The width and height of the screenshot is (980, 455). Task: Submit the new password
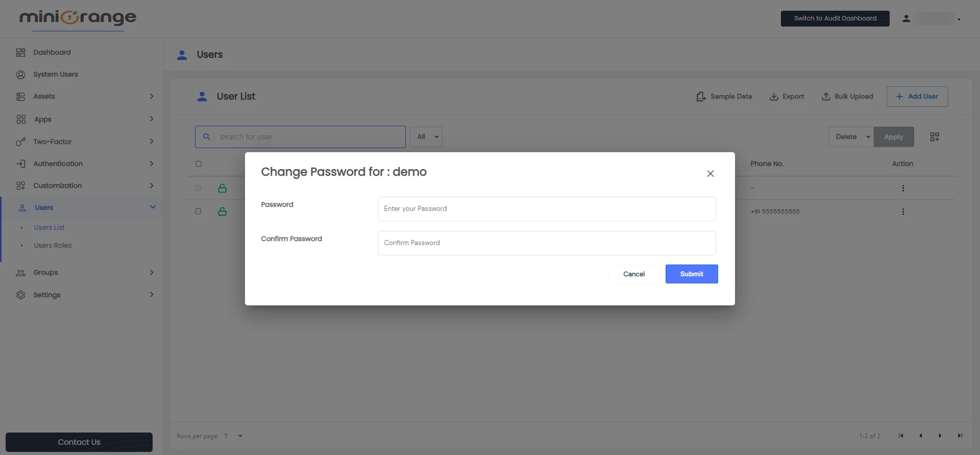coord(692,274)
